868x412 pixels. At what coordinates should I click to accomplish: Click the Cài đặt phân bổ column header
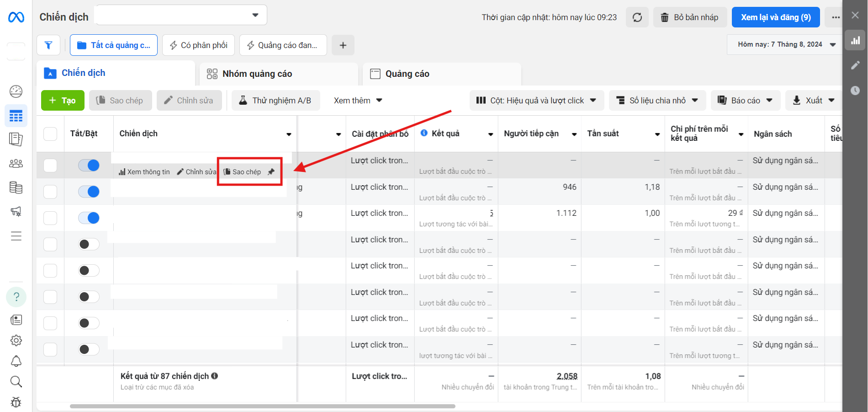tap(380, 134)
